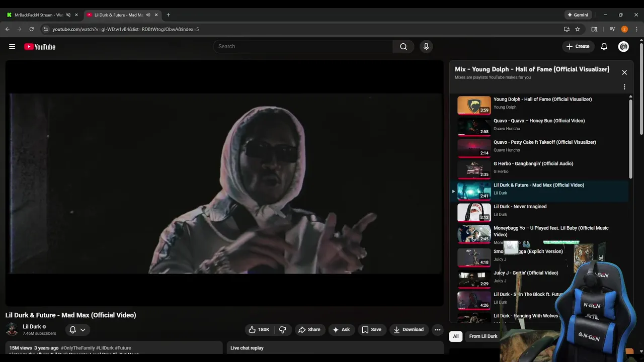Screen dimensions: 644x362
Task: Click the browser address bar URL
Action: pos(125,29)
